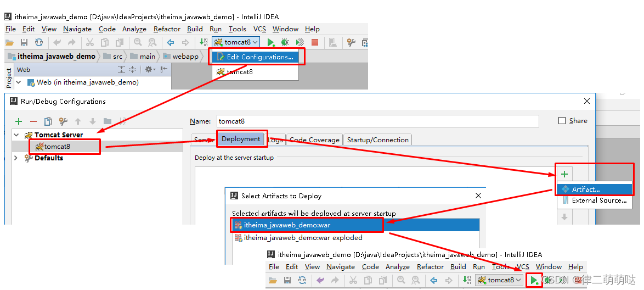Open the vertical Project tool window tab
The image size is (644, 290).
pyautogui.click(x=9, y=78)
